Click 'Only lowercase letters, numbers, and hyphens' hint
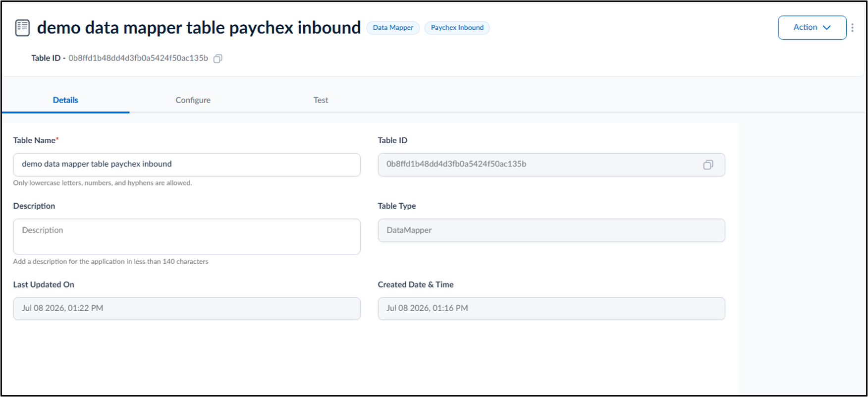The height and width of the screenshot is (397, 868). point(103,183)
